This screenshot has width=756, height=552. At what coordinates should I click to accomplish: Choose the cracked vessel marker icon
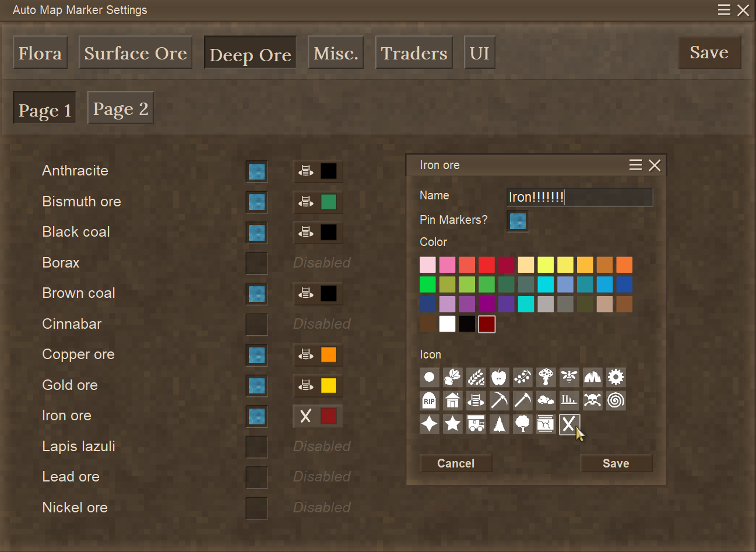click(x=546, y=424)
